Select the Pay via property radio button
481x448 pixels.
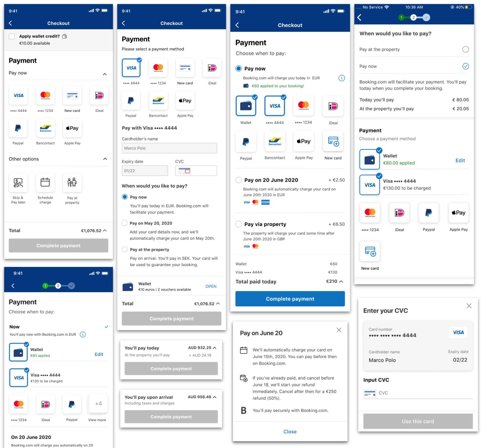coord(239,224)
